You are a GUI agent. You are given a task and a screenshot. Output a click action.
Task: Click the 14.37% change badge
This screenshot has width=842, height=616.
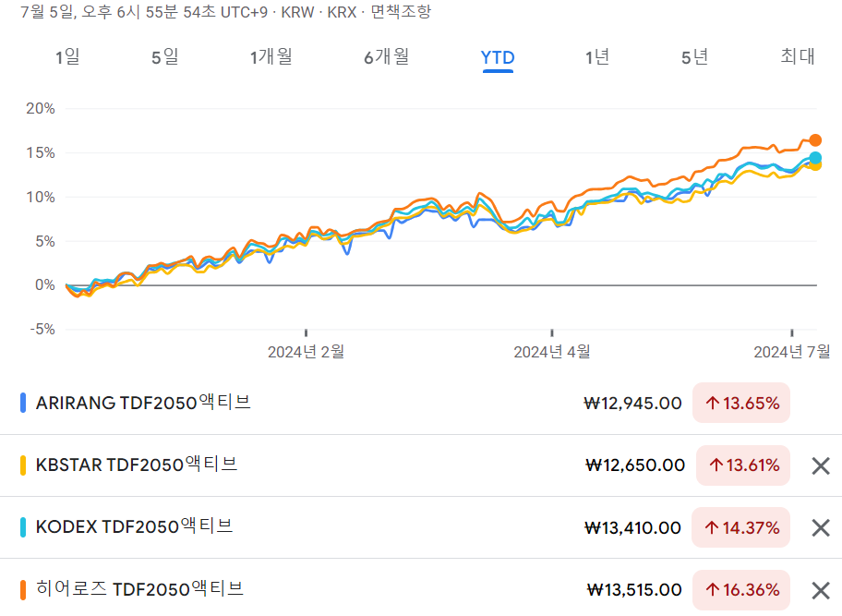coord(740,527)
